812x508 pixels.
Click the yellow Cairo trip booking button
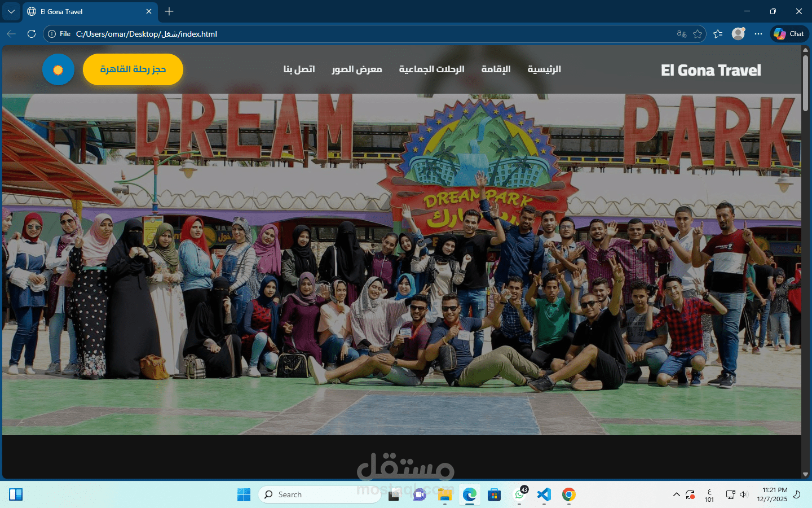pos(133,69)
